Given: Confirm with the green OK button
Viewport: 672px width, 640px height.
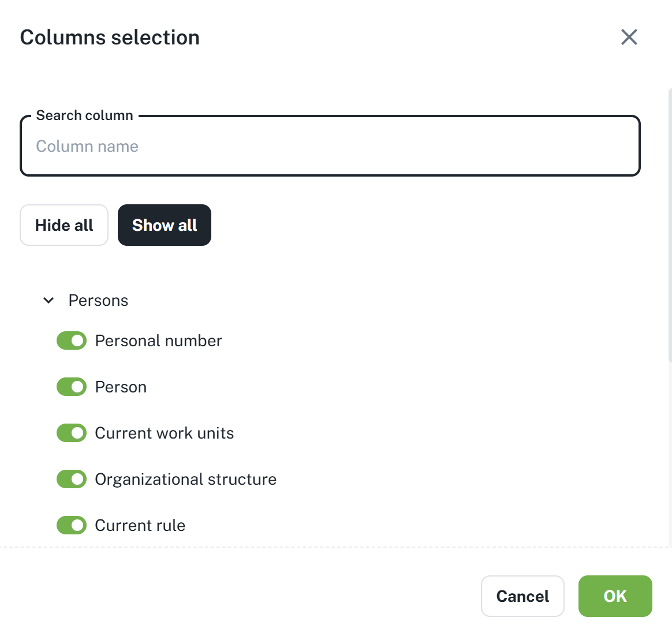Looking at the screenshot, I should pyautogui.click(x=615, y=596).
